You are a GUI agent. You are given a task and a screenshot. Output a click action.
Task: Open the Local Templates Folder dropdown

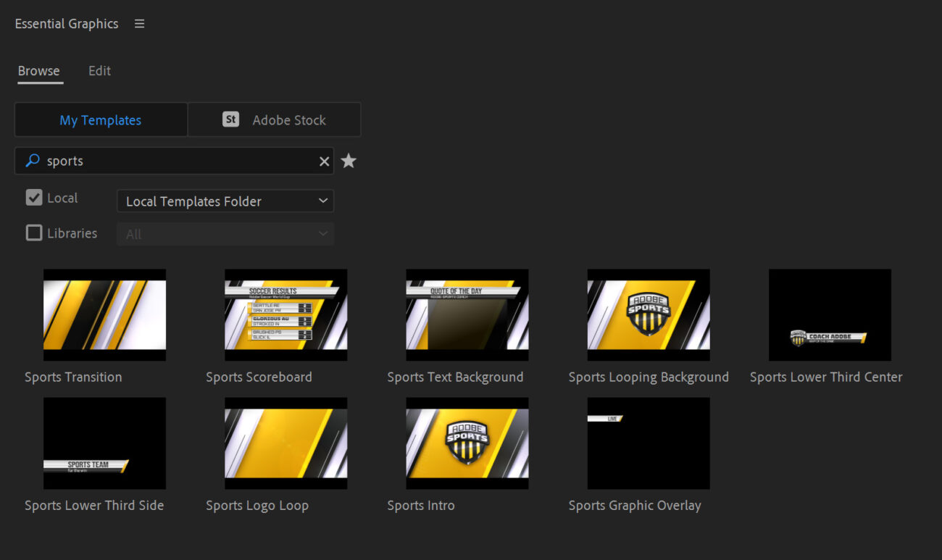click(x=225, y=201)
